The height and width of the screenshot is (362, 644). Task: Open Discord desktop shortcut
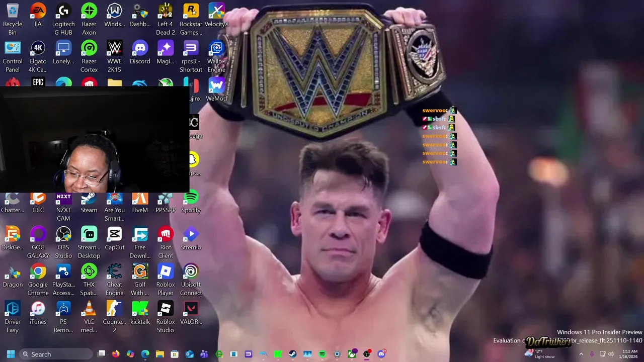140,52
